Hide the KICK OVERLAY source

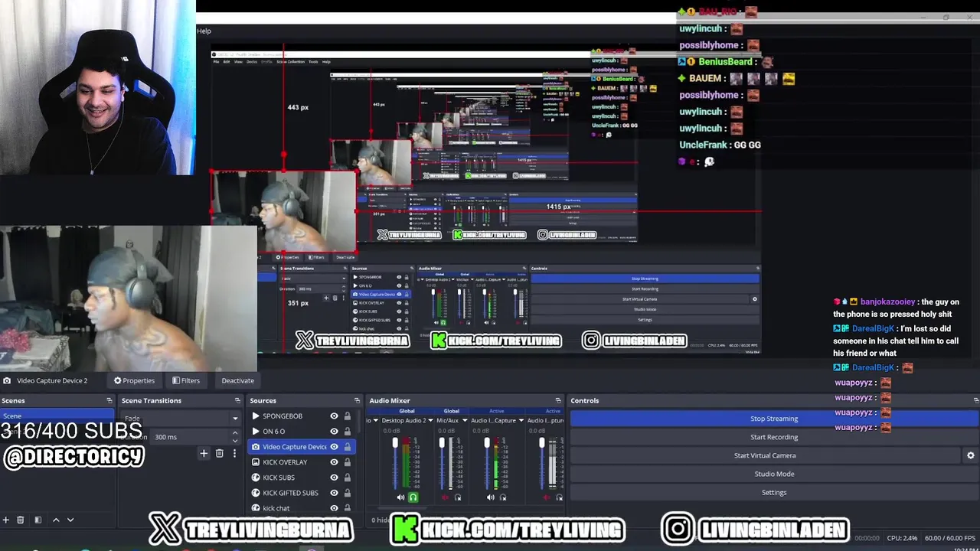pos(334,462)
